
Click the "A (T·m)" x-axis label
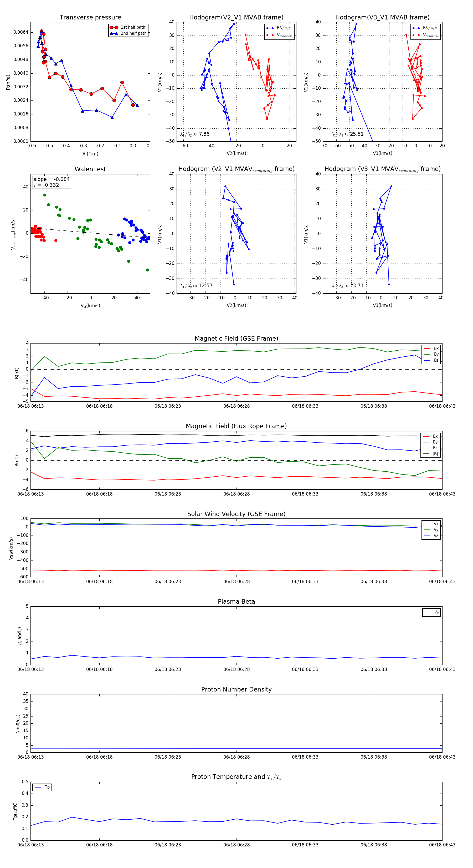90,154
